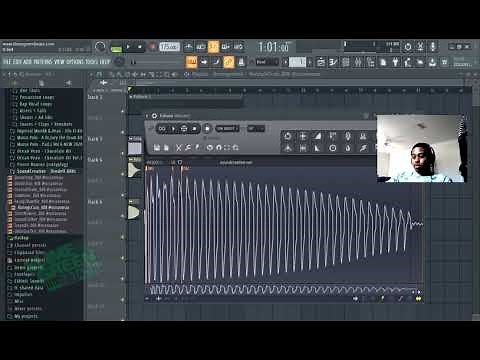480x360 pixels.
Task: Click Edison loop icon
Action: click(162, 129)
